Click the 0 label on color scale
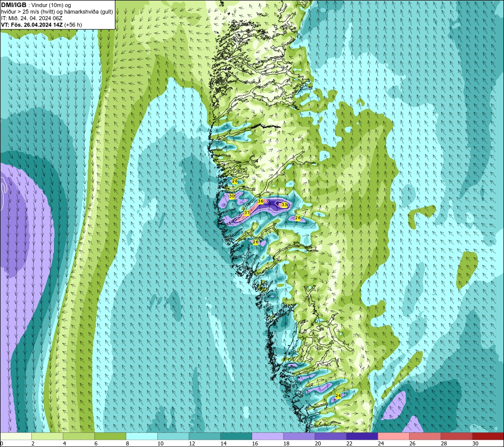 pos(2,443)
